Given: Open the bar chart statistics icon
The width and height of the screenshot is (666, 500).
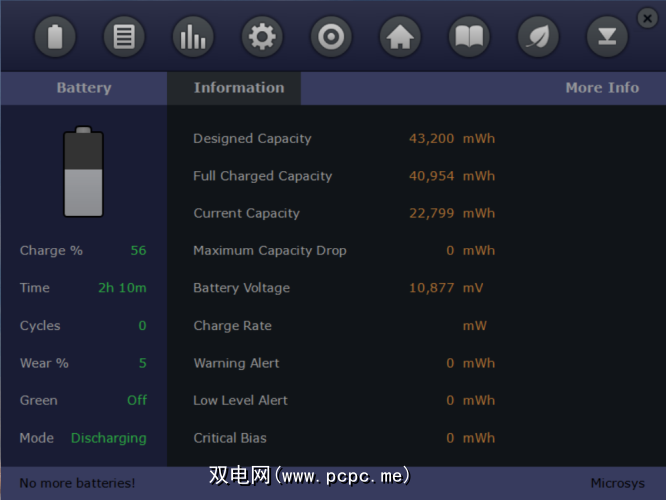Looking at the screenshot, I should point(193,38).
